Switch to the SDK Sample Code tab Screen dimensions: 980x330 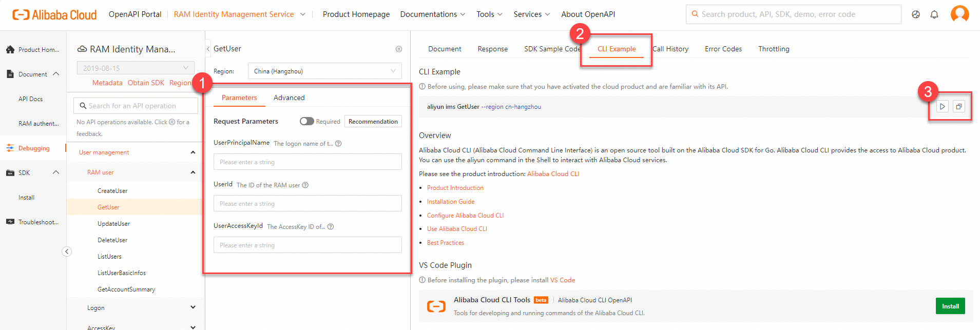(552, 49)
